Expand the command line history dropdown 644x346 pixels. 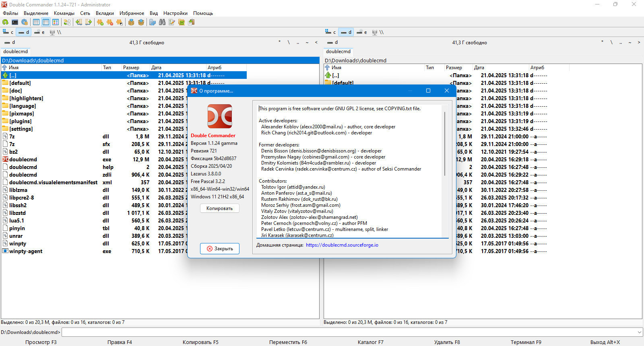click(640, 332)
